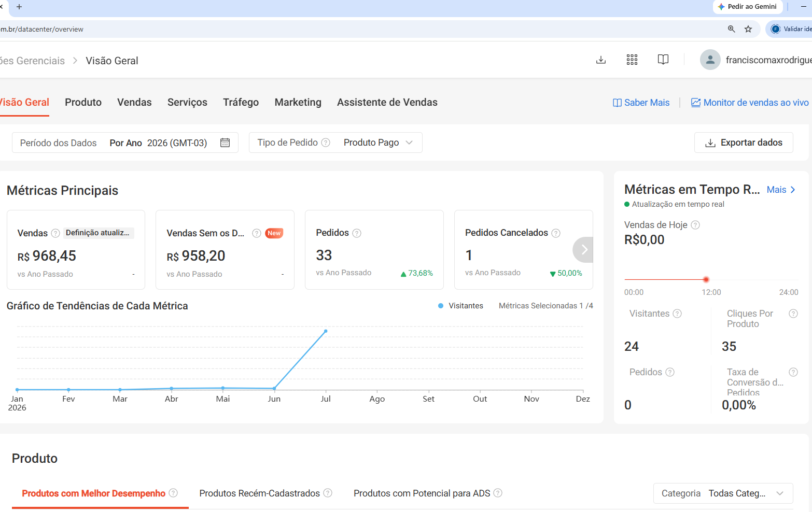Click the help icon next to Cliques Por Produto
This screenshot has height=512, width=812.
793,314
